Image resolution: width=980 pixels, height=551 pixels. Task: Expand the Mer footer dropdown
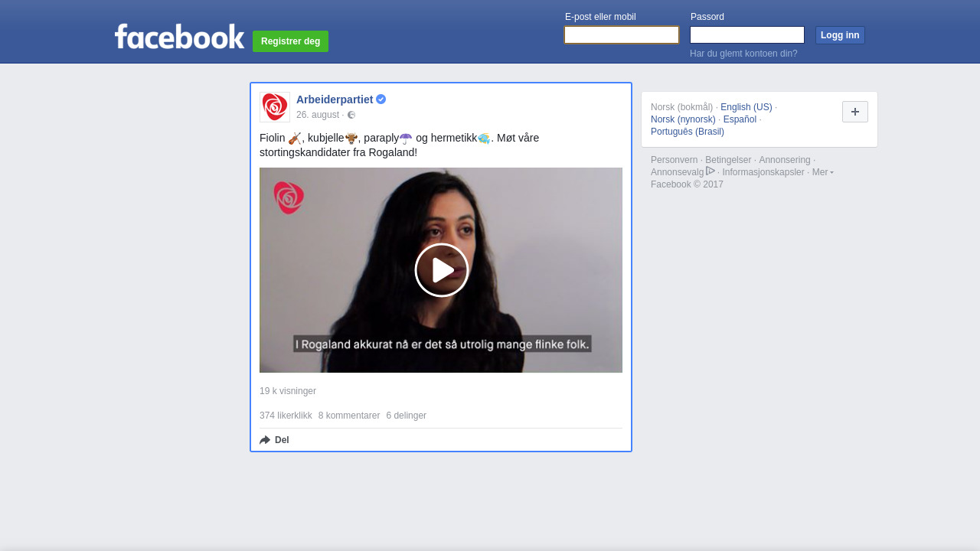[x=823, y=172]
